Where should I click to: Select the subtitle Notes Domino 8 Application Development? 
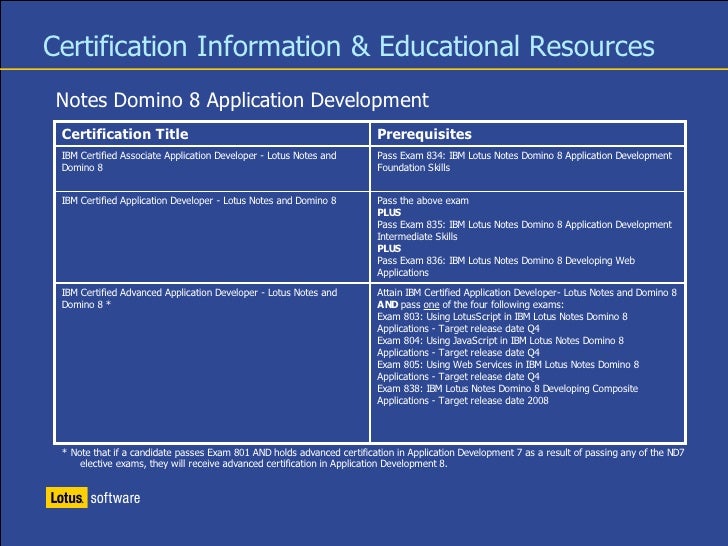[242, 100]
